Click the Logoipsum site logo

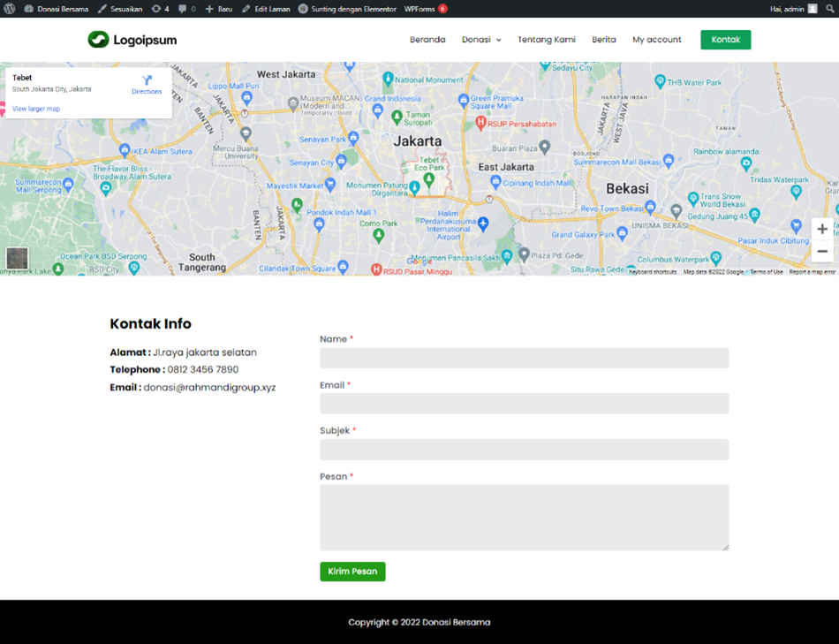tap(132, 40)
